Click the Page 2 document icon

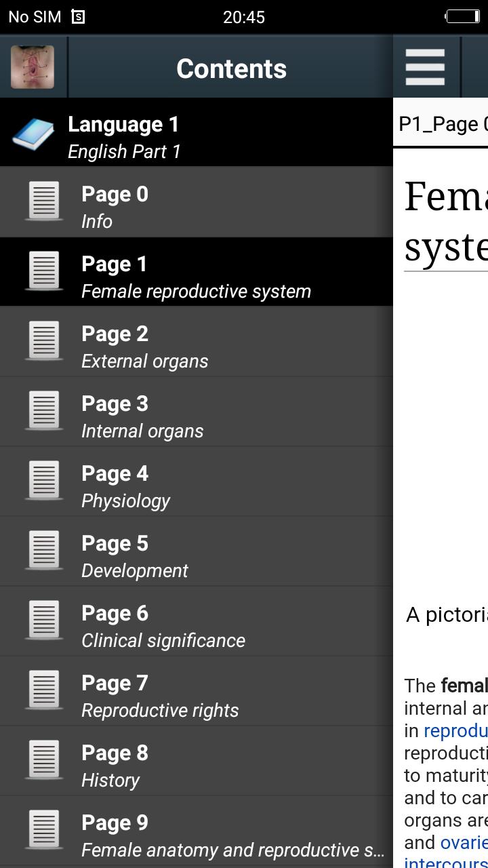[x=44, y=341]
